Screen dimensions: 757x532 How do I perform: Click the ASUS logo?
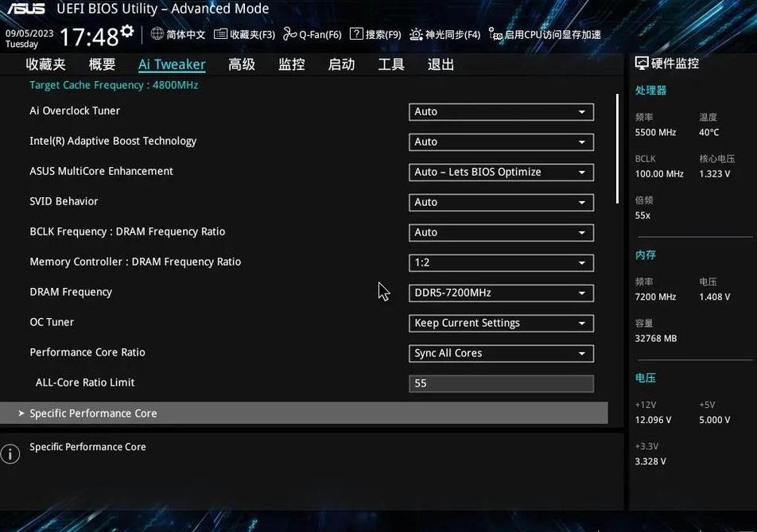[26, 9]
